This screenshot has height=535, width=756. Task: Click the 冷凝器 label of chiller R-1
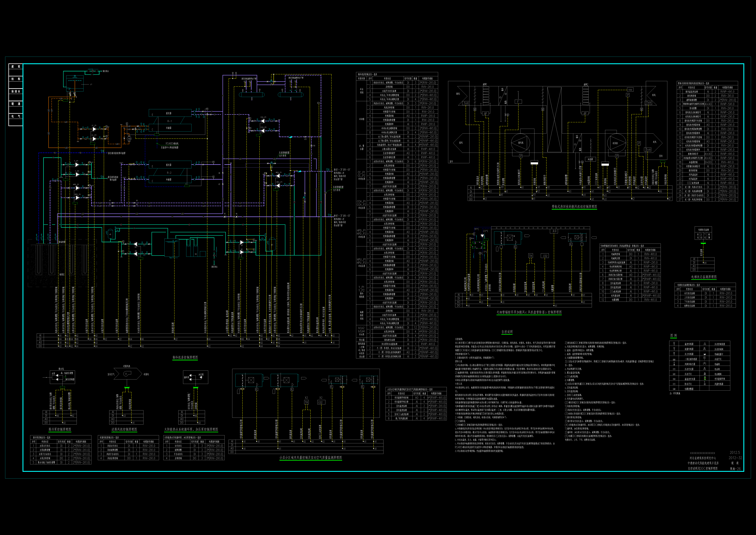169,128
